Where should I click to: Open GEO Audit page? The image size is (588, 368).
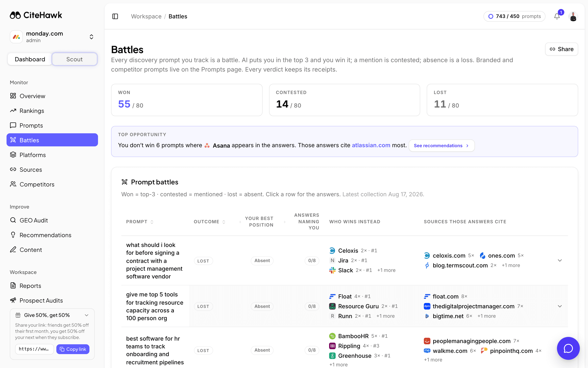[52, 220]
